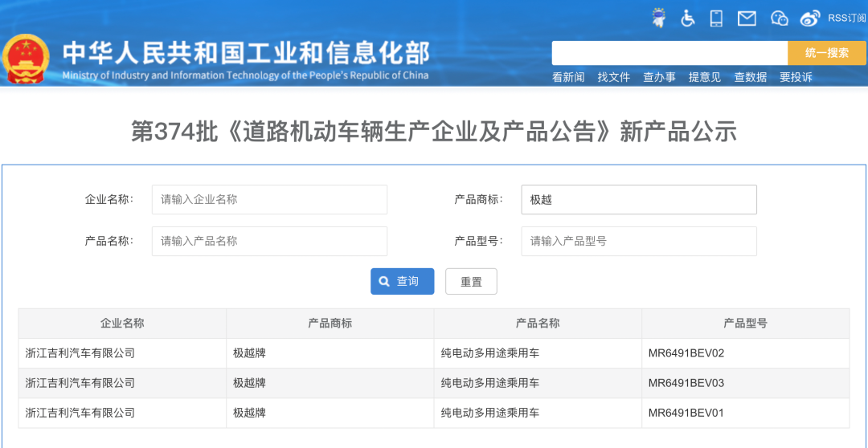Click the RSS订阅 link
Image resolution: width=868 pixels, height=448 pixels.
tap(846, 18)
